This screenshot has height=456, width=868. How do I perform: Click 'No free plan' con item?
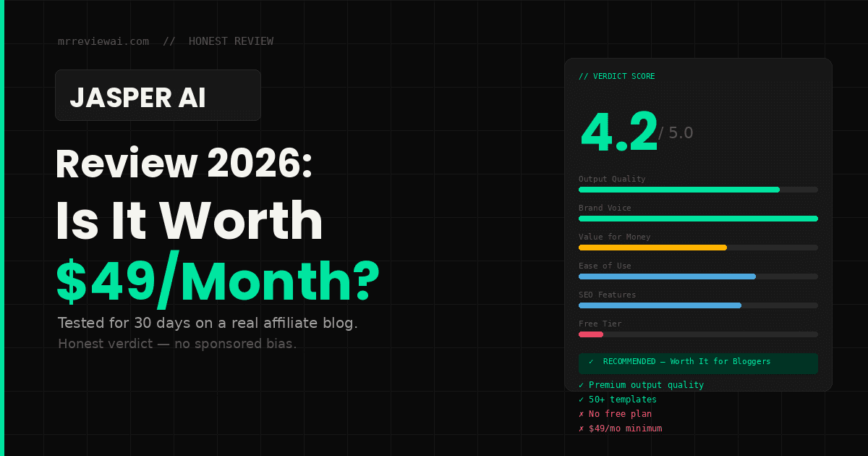click(x=615, y=414)
